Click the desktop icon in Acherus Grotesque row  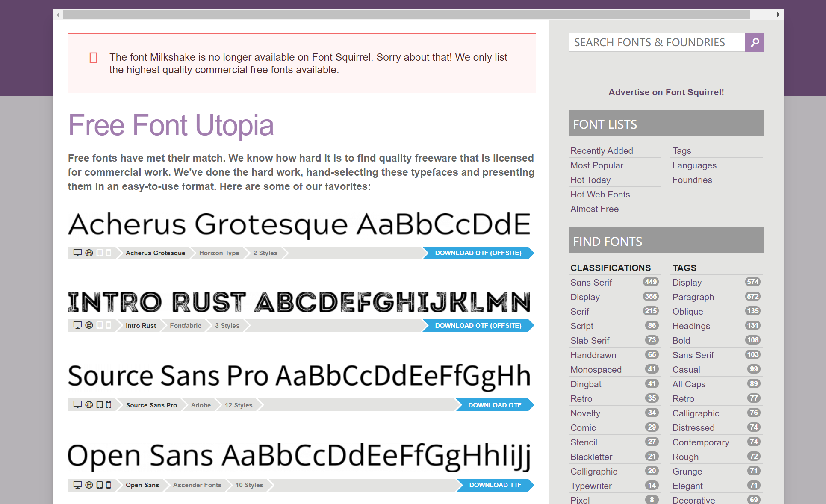tap(77, 253)
